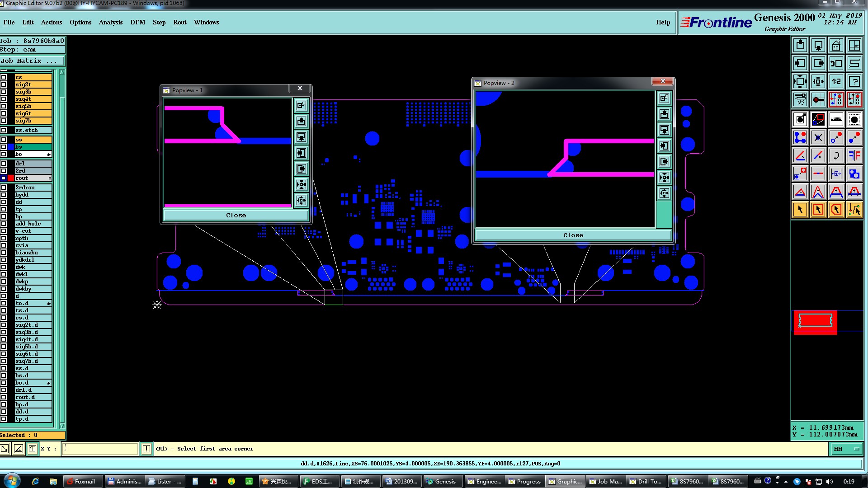This screenshot has height=488, width=868.
Task: Open the wrench and palette display settings icon
Action: [800, 99]
